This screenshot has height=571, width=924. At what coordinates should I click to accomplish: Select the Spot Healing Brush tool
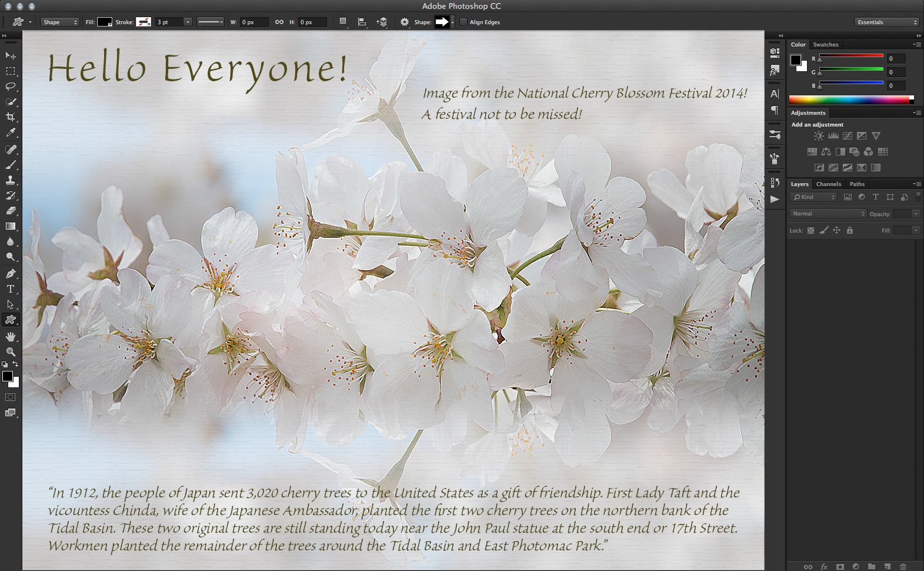click(11, 150)
